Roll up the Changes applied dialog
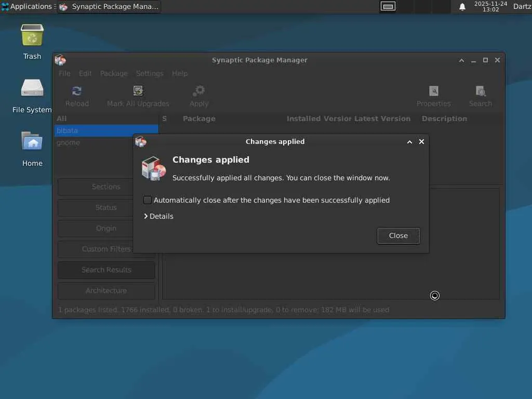Image resolution: width=532 pixels, height=399 pixels. tap(409, 142)
